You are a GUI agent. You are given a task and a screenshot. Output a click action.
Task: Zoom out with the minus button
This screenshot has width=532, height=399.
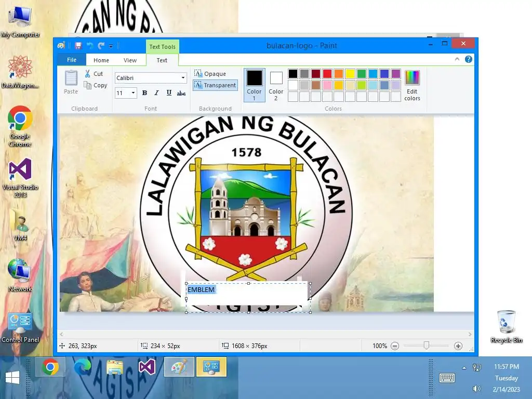pyautogui.click(x=395, y=346)
